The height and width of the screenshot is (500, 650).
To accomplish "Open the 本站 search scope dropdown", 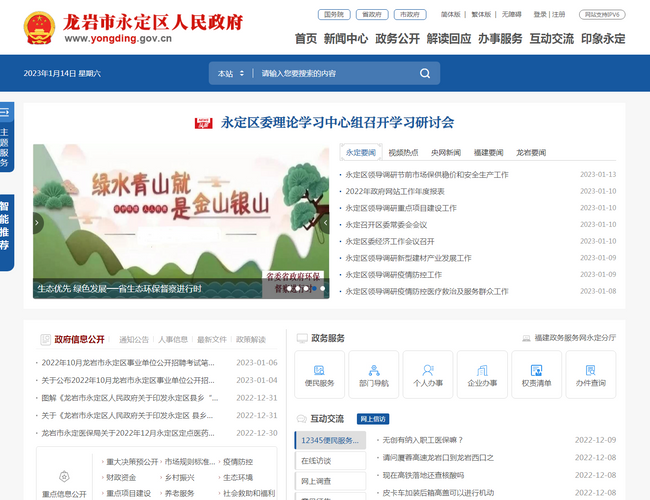I will [230, 73].
